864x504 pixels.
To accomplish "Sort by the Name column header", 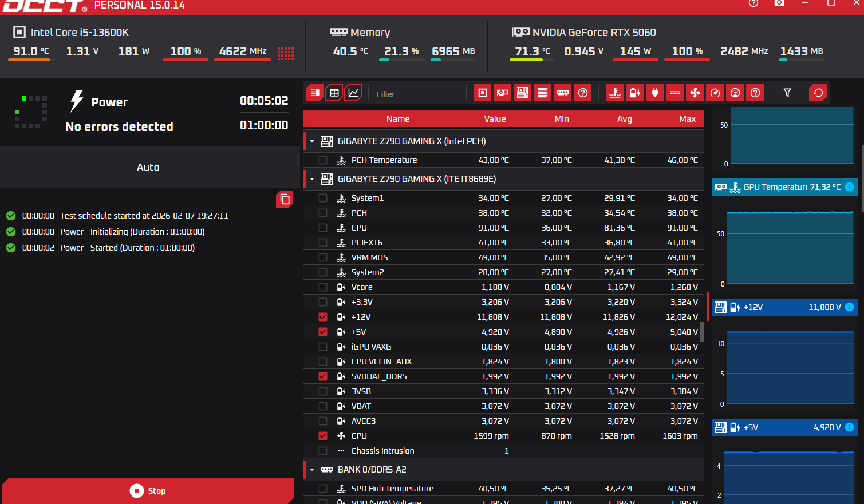I will [398, 119].
